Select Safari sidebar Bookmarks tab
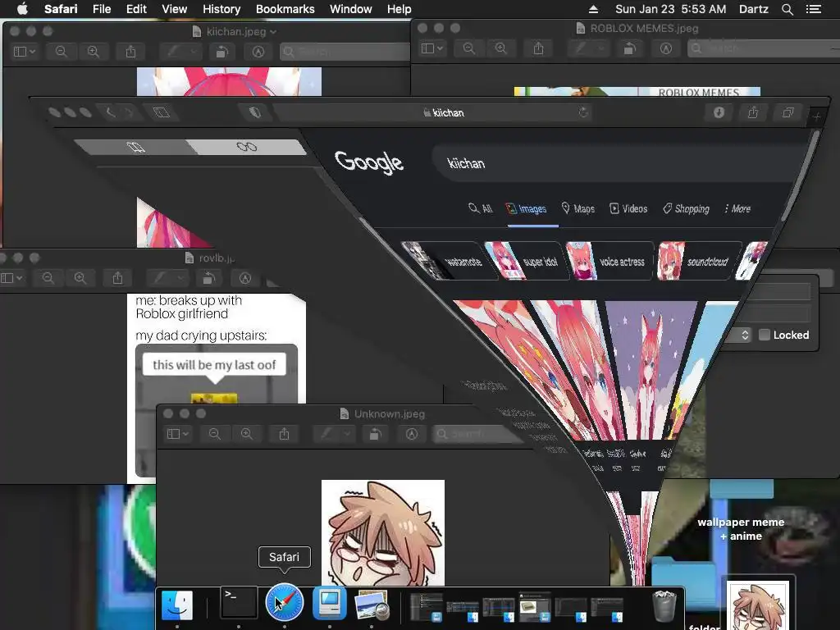Viewport: 840px width, 630px height. (135, 147)
